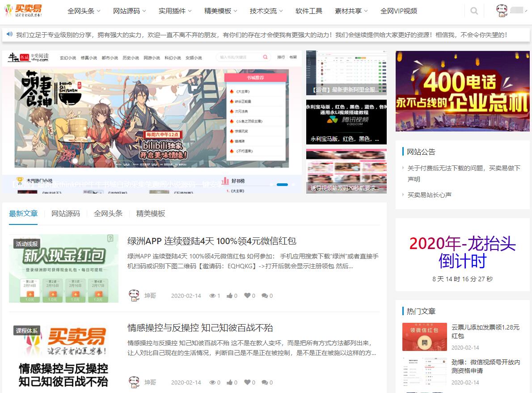Like the 绿洲APP article with thumbs-up
The height and width of the screenshot is (393, 532).
[x=230, y=296]
